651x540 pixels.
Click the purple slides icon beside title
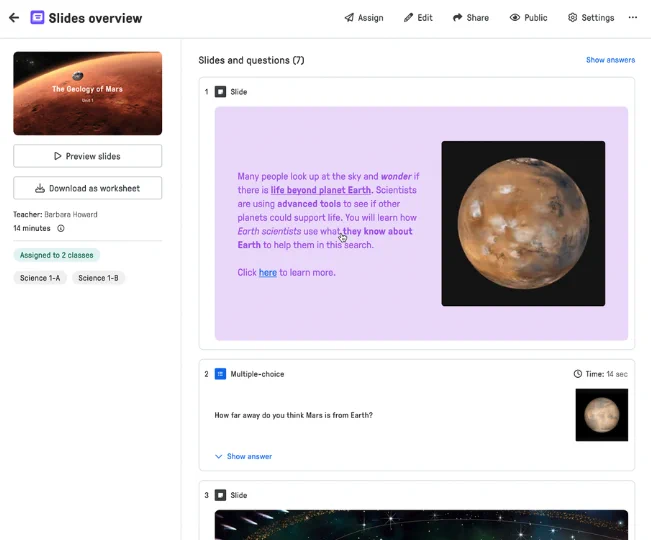point(37,18)
